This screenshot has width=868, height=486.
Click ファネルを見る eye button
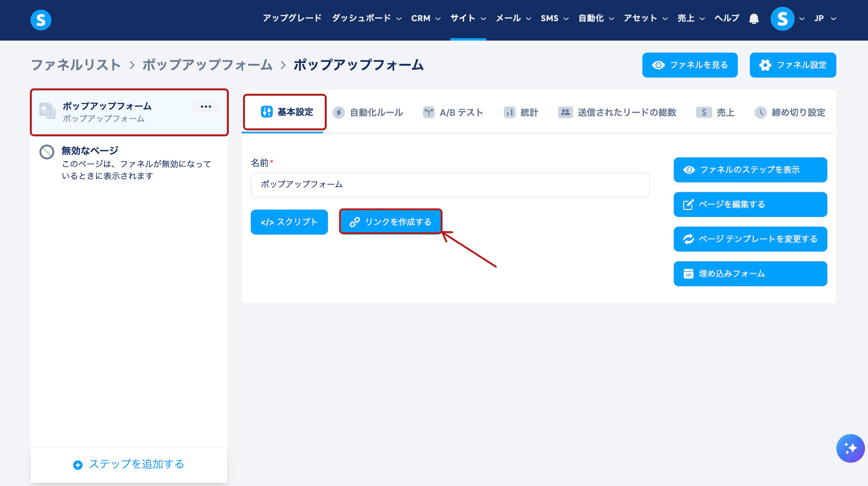coord(690,65)
